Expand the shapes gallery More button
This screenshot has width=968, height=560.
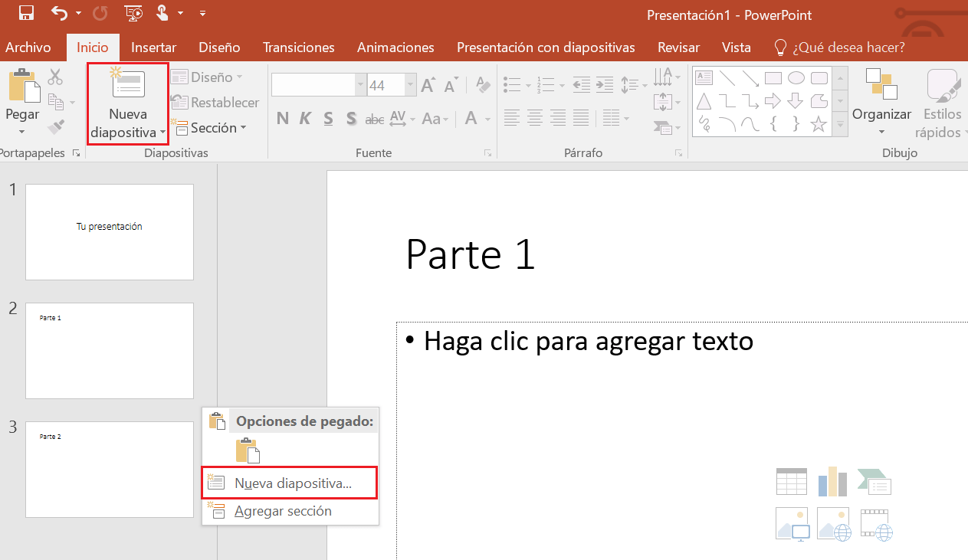[841, 124]
